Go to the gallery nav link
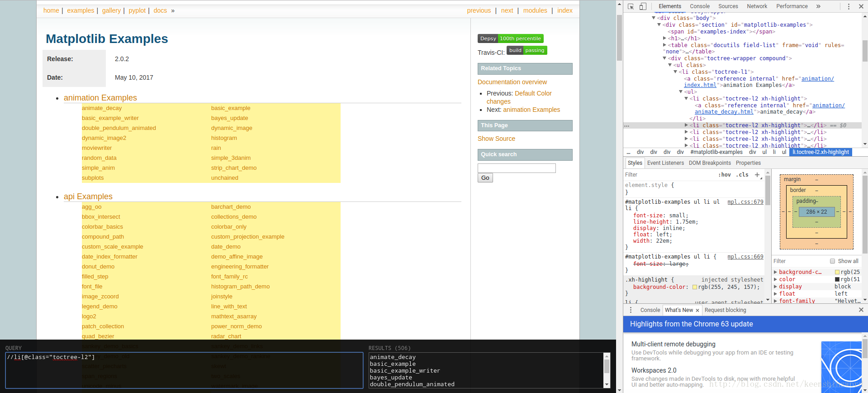This screenshot has width=868, height=393. pyautogui.click(x=111, y=10)
